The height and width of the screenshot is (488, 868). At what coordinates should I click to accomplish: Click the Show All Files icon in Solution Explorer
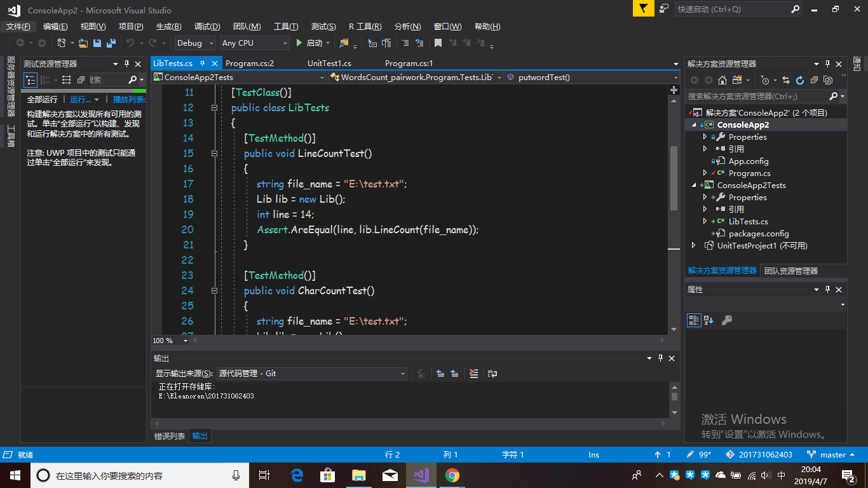coord(828,80)
